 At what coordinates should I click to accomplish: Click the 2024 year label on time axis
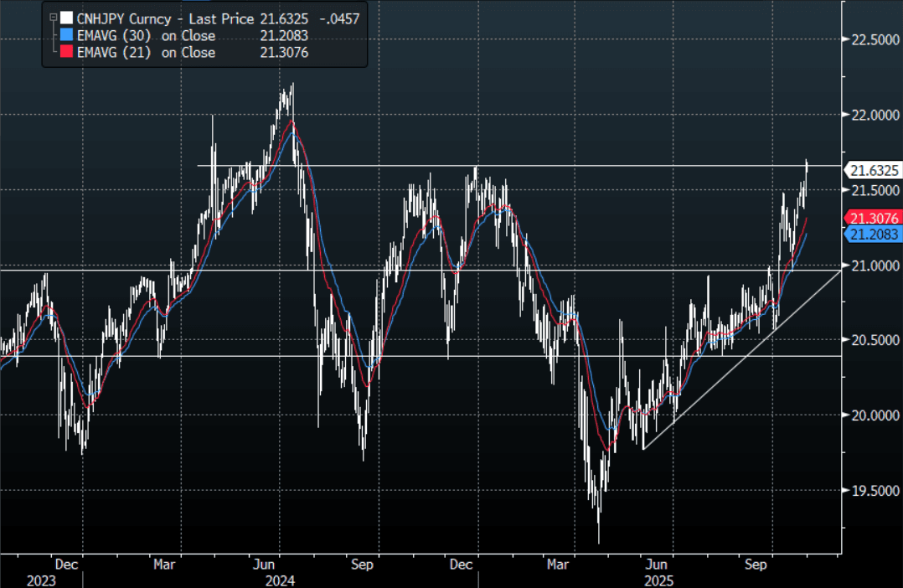[x=279, y=580]
